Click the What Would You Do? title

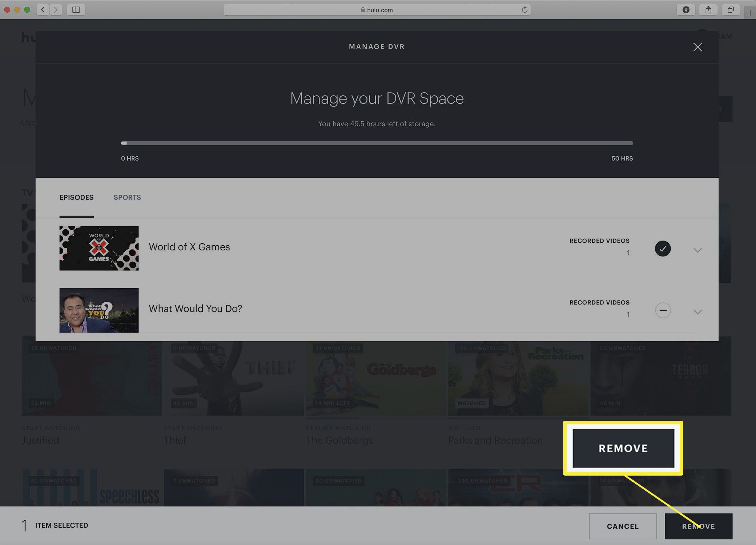point(195,309)
